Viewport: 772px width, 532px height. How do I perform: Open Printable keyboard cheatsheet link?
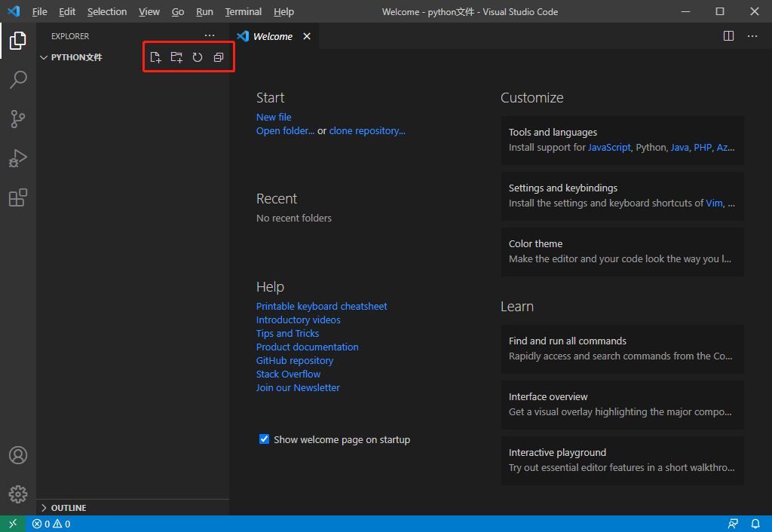pyautogui.click(x=321, y=306)
